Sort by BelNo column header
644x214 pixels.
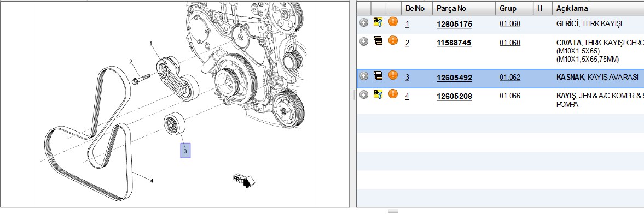click(416, 8)
